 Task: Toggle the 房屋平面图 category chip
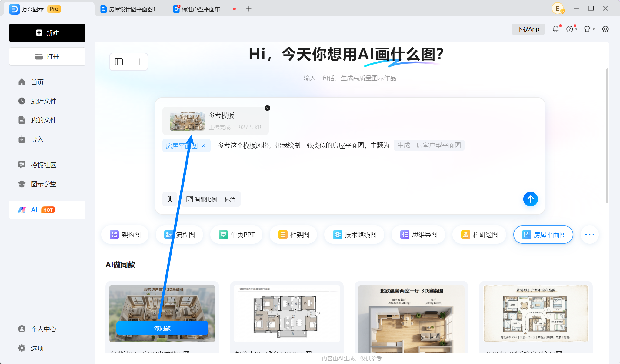click(x=543, y=235)
